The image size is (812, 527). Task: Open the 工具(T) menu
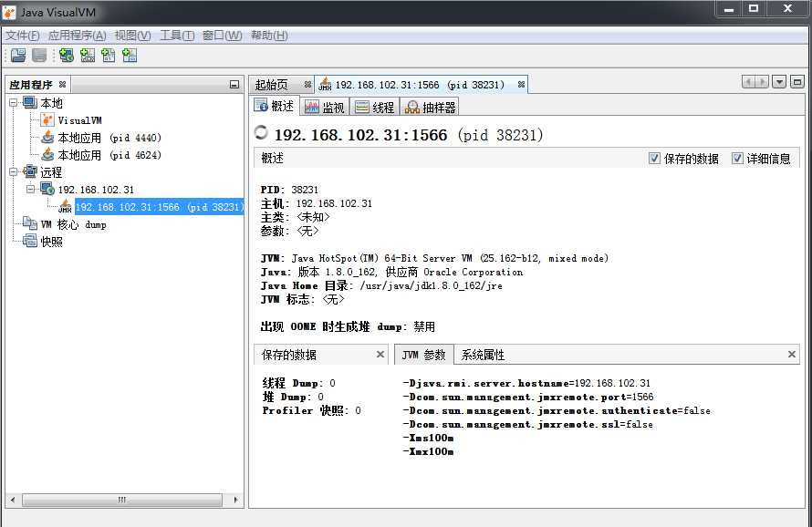[177, 36]
